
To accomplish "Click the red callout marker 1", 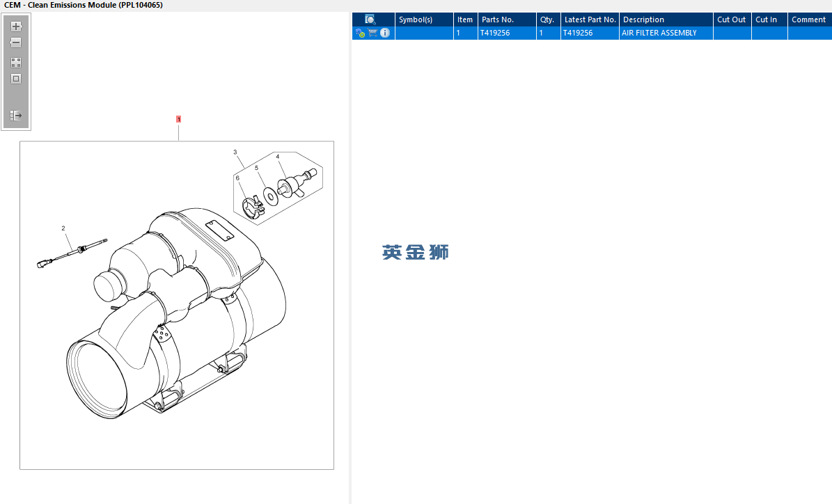I will (179, 119).
